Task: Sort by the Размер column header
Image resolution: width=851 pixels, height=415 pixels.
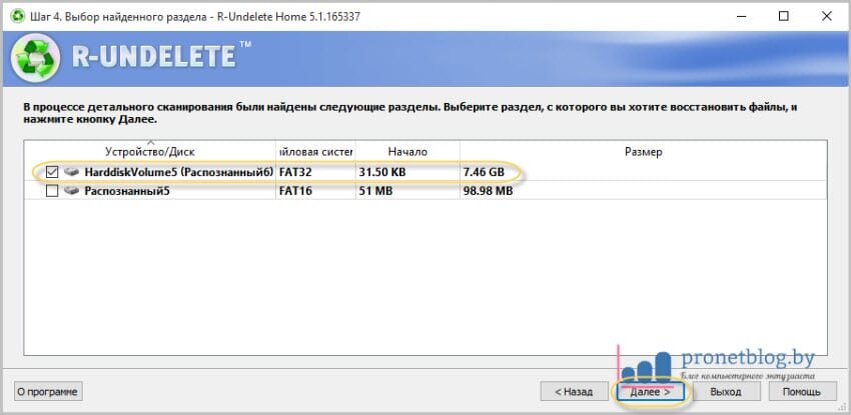Action: click(x=643, y=152)
